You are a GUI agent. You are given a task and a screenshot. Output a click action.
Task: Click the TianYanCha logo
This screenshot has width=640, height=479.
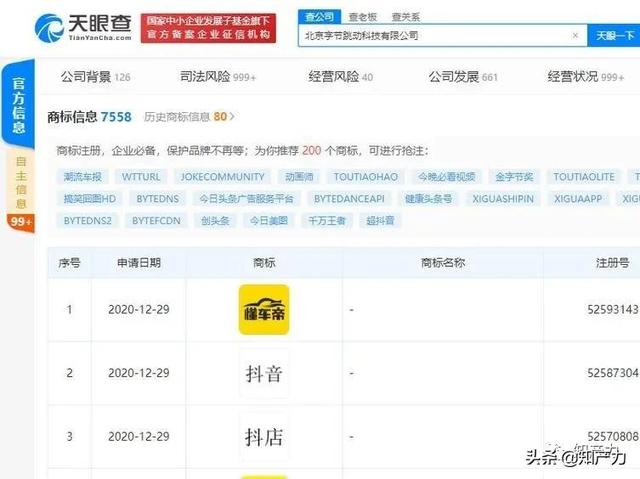coord(83,27)
